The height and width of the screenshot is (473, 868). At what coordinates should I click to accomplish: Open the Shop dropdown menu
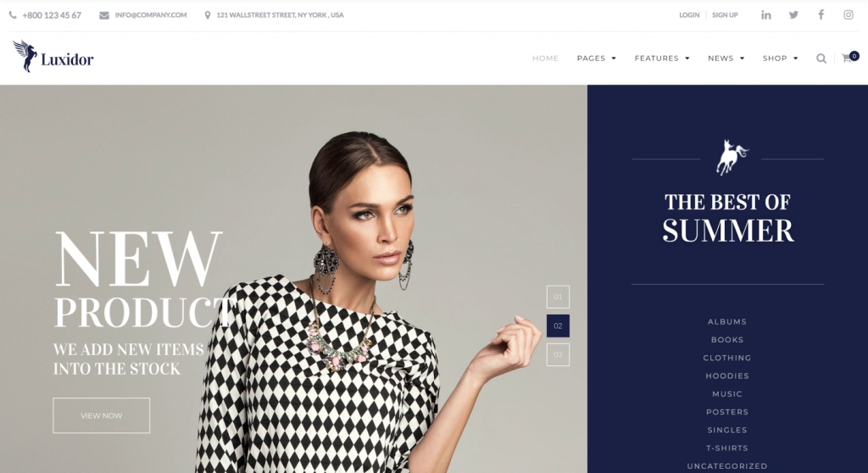780,58
